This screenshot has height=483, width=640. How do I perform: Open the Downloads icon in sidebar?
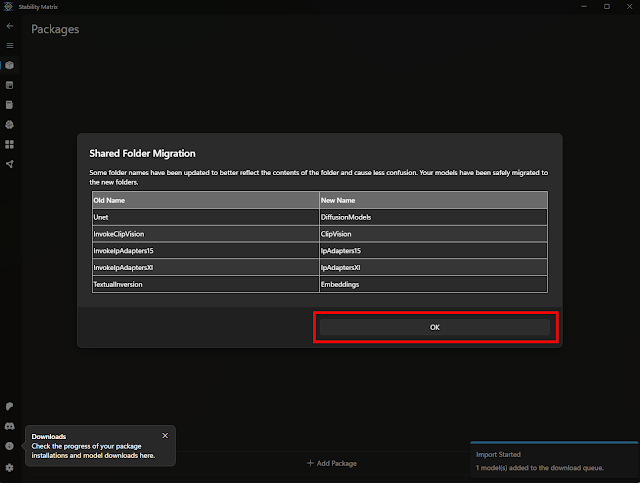coord(10,446)
